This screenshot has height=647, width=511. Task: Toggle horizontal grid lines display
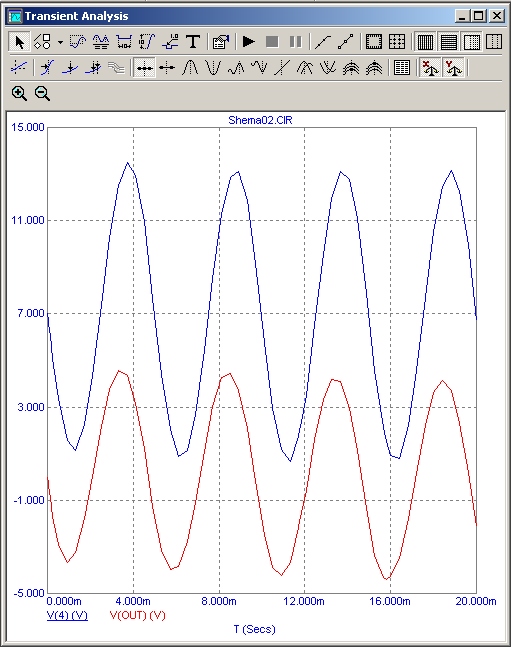click(x=448, y=42)
